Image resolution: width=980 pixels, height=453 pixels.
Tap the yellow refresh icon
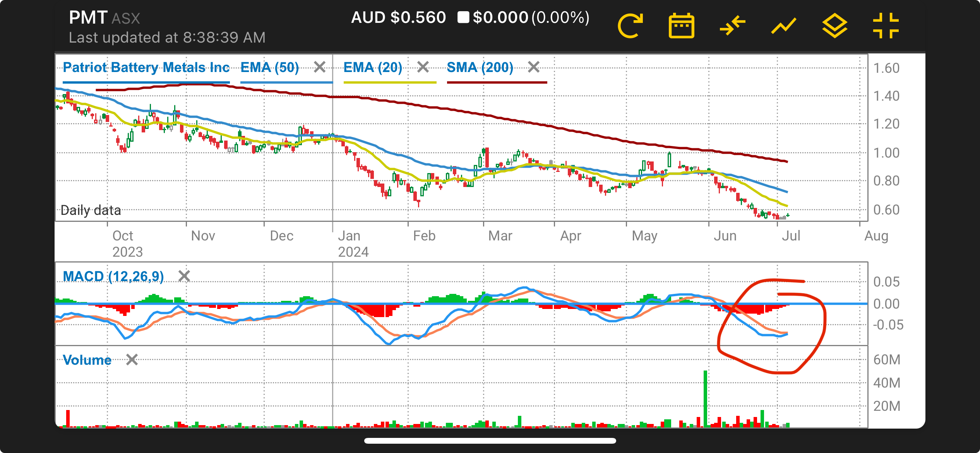pos(630,26)
